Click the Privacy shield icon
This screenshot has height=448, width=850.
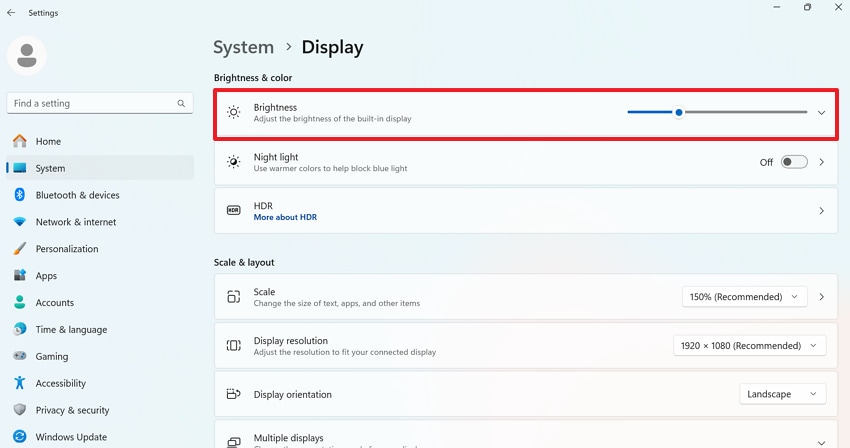[x=20, y=409]
